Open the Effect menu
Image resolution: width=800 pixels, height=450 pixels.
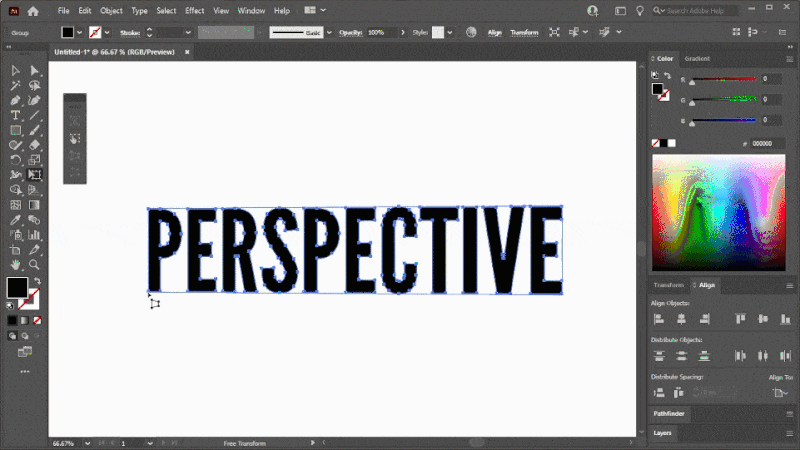194,11
